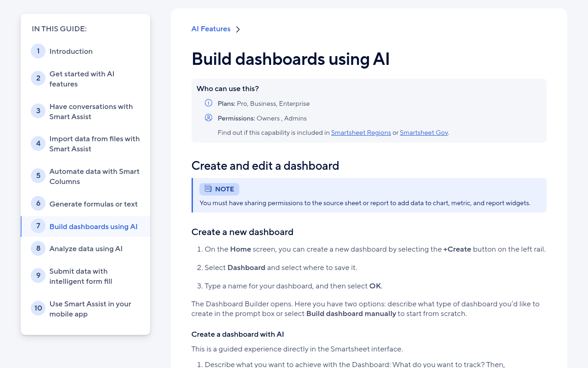Click the chevron after AI Features breadcrumb
Viewport: 588px width, 368px height.
tap(238, 29)
